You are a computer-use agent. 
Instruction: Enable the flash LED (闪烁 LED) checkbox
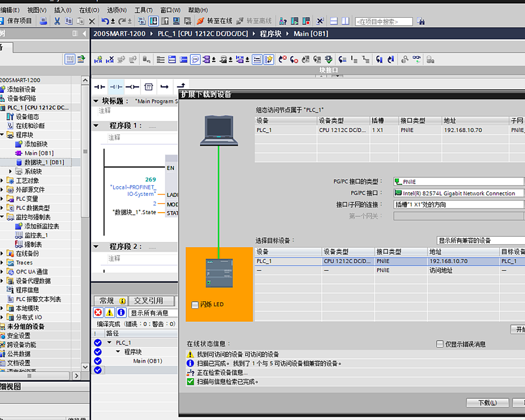pyautogui.click(x=195, y=304)
